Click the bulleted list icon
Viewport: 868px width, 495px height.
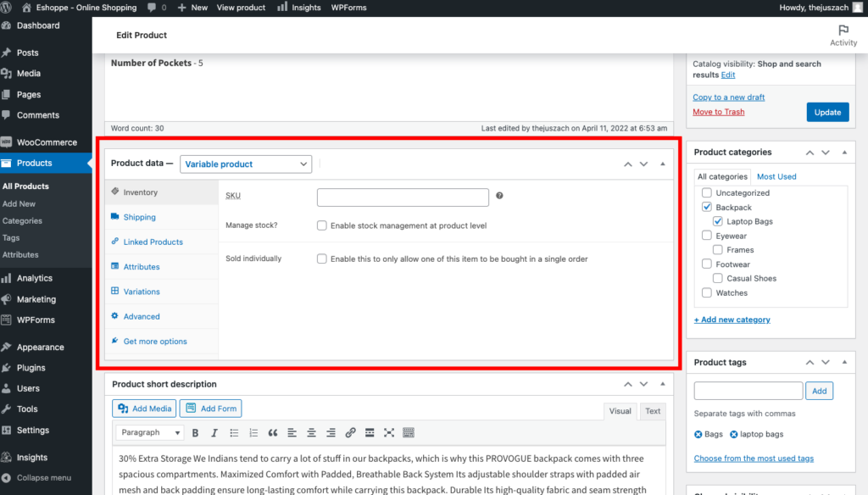[x=234, y=432]
